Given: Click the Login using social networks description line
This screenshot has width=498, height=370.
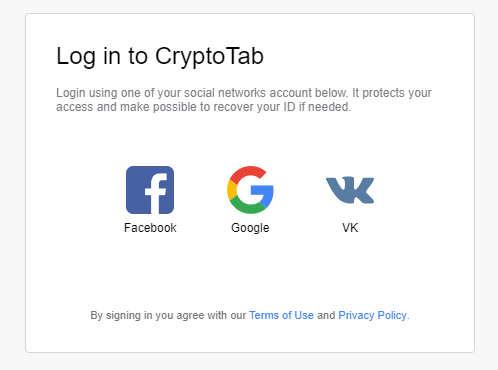Looking at the screenshot, I should [244, 93].
